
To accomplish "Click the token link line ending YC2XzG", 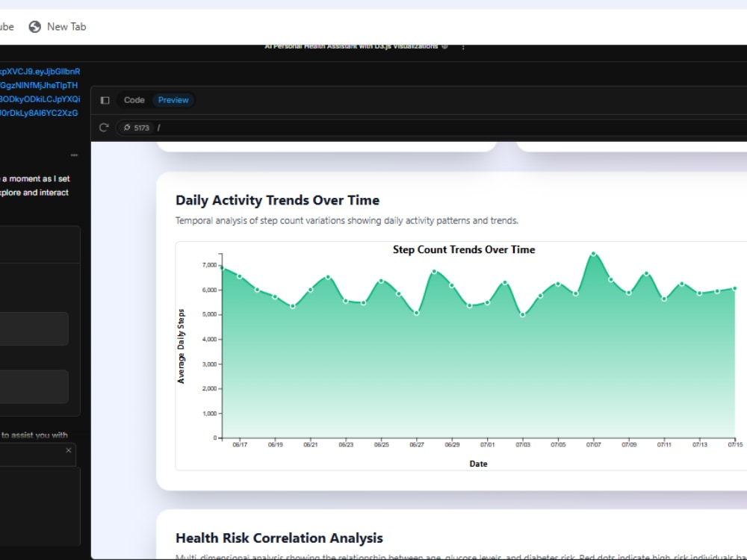I will pos(39,113).
